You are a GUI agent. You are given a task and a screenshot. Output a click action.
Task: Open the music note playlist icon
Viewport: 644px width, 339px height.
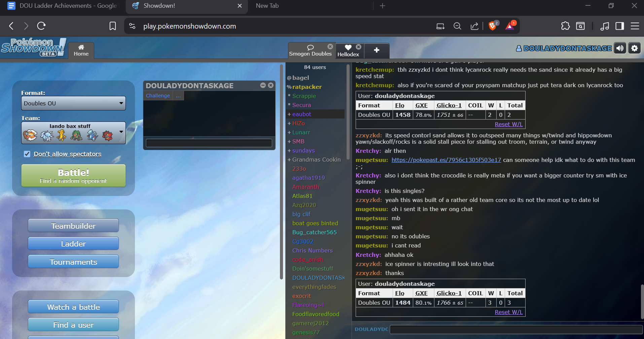[x=605, y=26]
